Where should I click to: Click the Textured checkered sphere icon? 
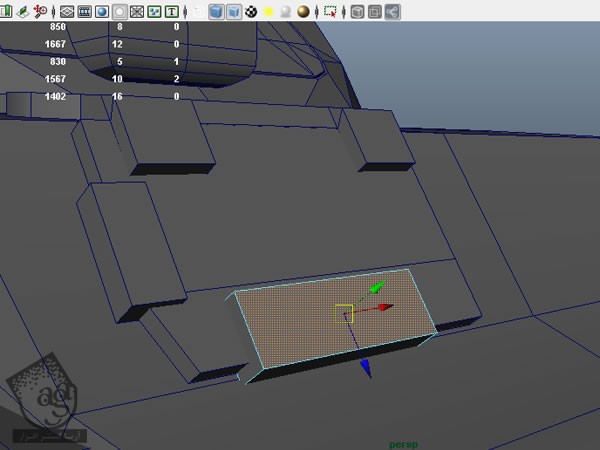(251, 13)
